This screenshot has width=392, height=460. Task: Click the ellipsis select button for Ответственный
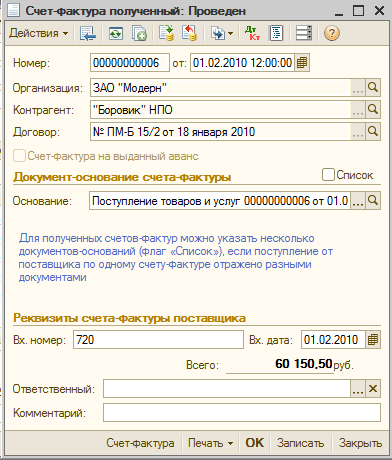(x=358, y=389)
